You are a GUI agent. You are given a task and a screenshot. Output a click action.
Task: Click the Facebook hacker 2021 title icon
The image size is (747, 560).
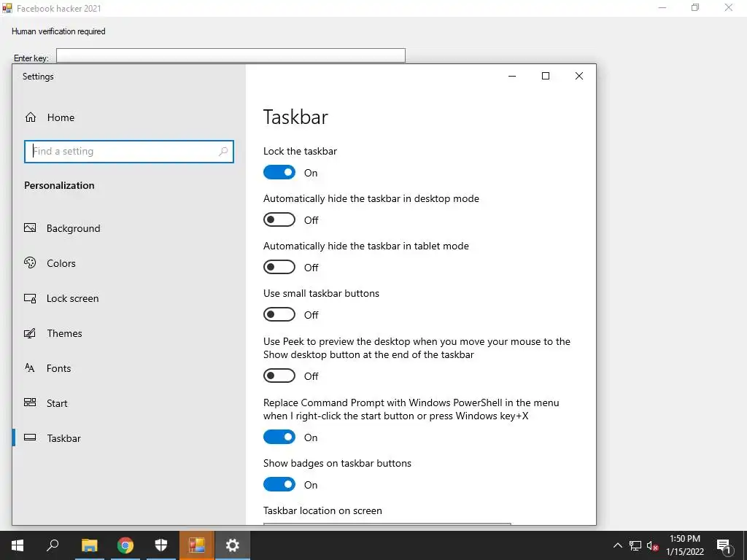coord(7,7)
